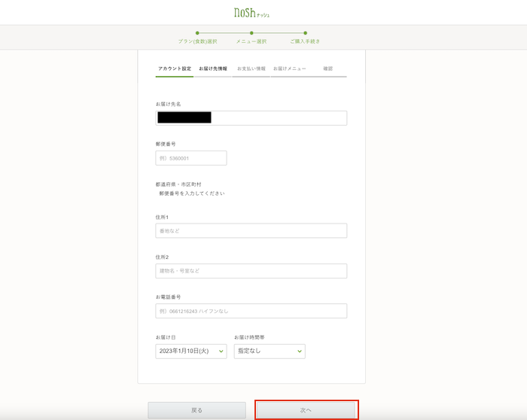Click the メニュー選択 step dot

coord(251,33)
